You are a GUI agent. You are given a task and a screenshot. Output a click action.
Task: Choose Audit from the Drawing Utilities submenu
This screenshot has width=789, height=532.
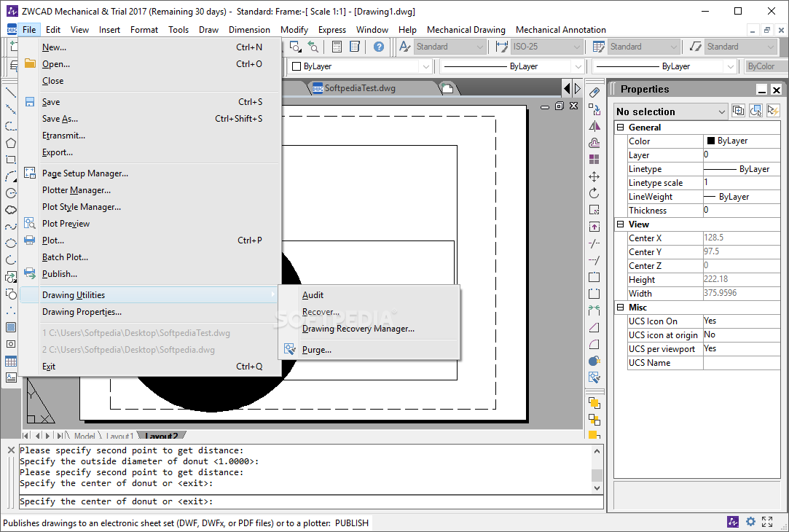coord(369,295)
